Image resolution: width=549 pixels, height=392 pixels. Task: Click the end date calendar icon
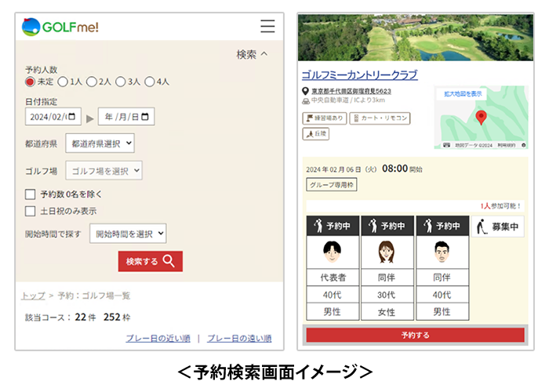coord(147,117)
